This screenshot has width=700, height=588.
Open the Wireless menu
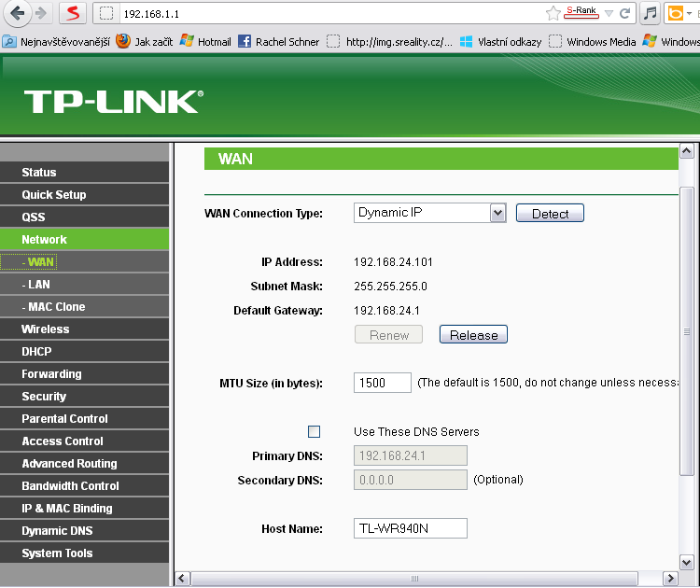[84, 329]
